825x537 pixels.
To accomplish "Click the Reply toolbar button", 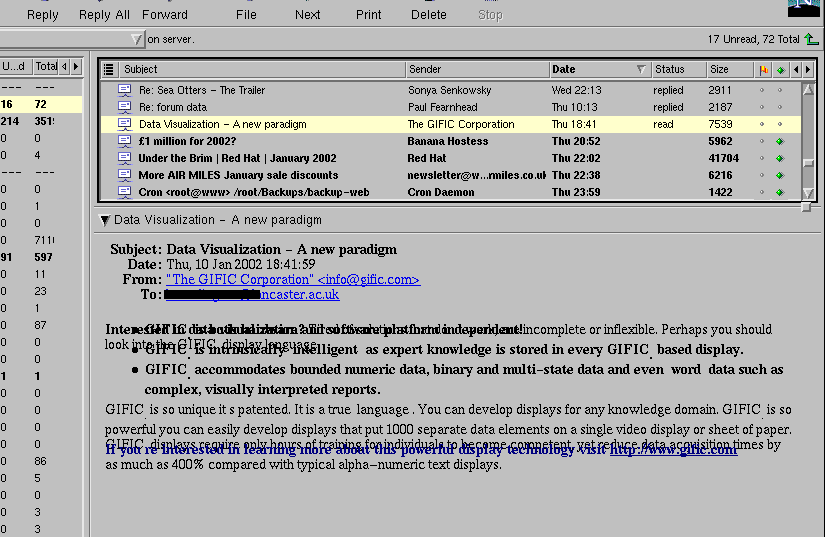I will pyautogui.click(x=42, y=14).
